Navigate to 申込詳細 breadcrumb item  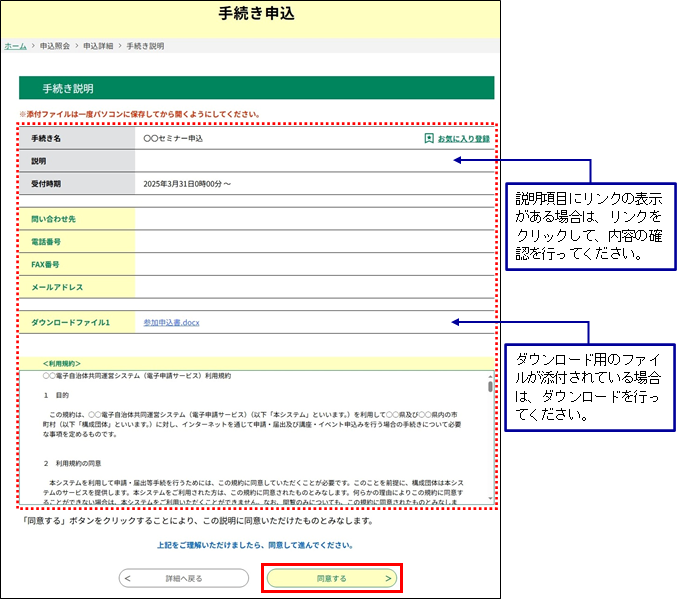(x=98, y=46)
